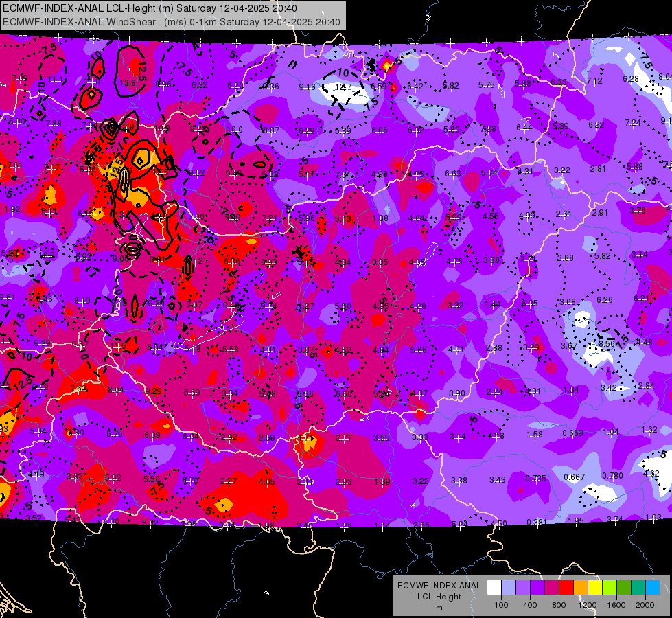Click the wind shear value '3.42'

[x=609, y=388]
